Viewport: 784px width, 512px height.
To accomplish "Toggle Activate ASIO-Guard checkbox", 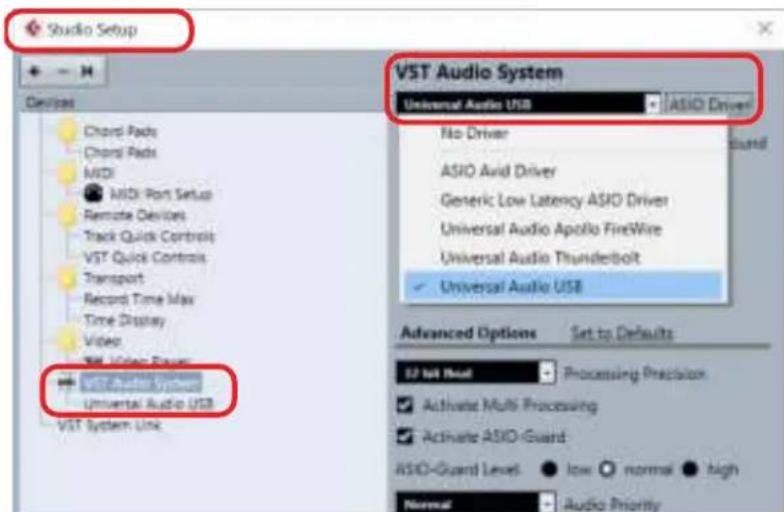I will 405,436.
